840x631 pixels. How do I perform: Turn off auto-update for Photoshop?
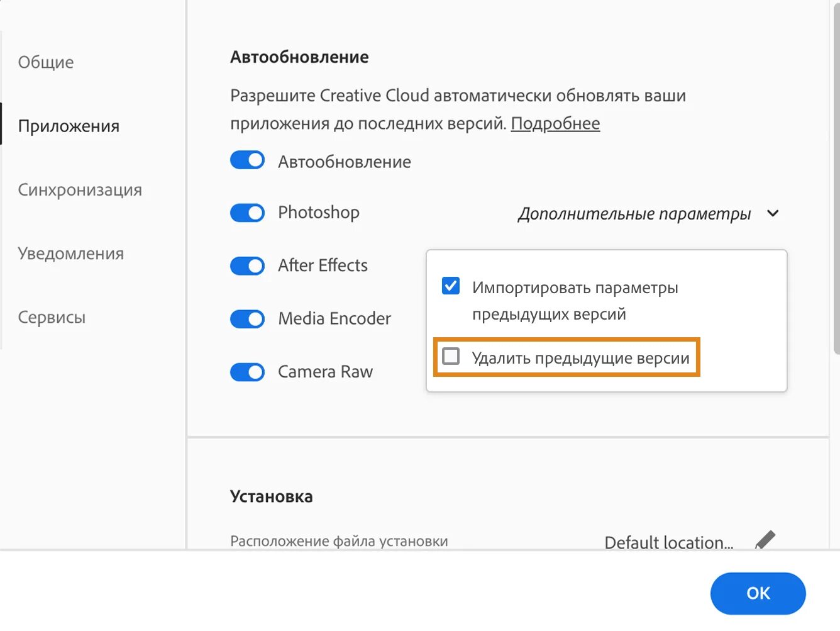(247, 213)
